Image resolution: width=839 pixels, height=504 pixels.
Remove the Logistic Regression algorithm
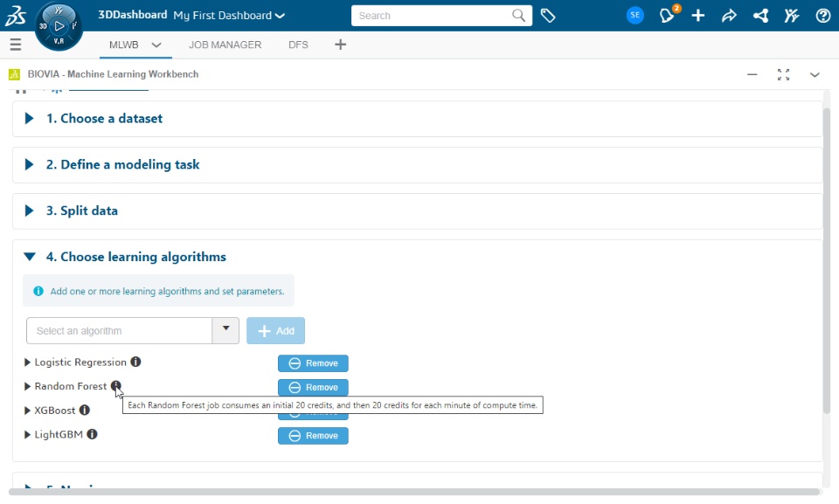(313, 363)
